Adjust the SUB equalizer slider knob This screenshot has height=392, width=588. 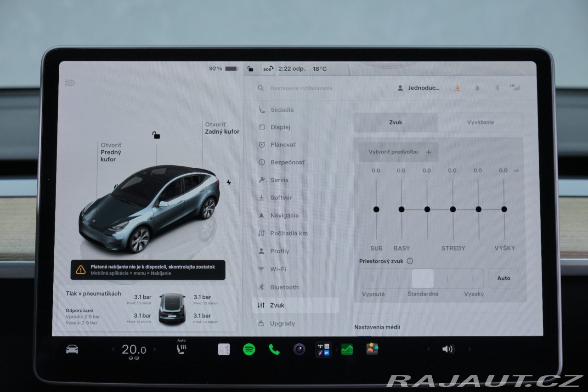coord(376,209)
